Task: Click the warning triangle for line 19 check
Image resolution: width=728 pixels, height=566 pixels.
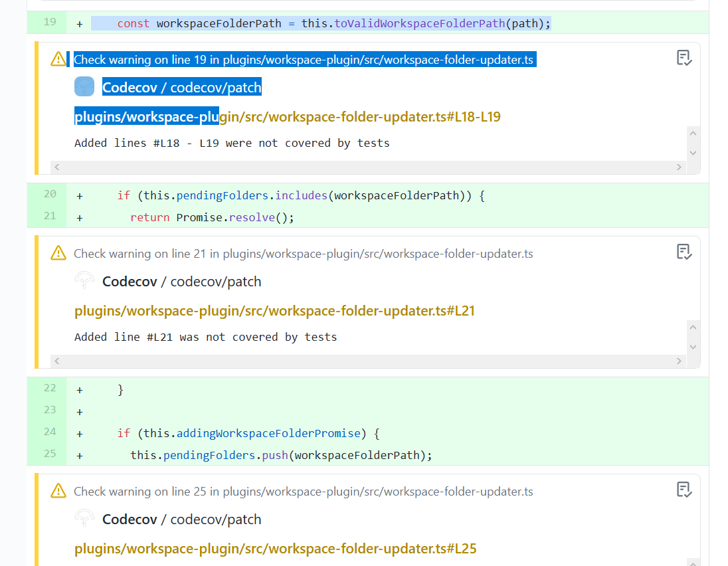Action: [x=58, y=59]
